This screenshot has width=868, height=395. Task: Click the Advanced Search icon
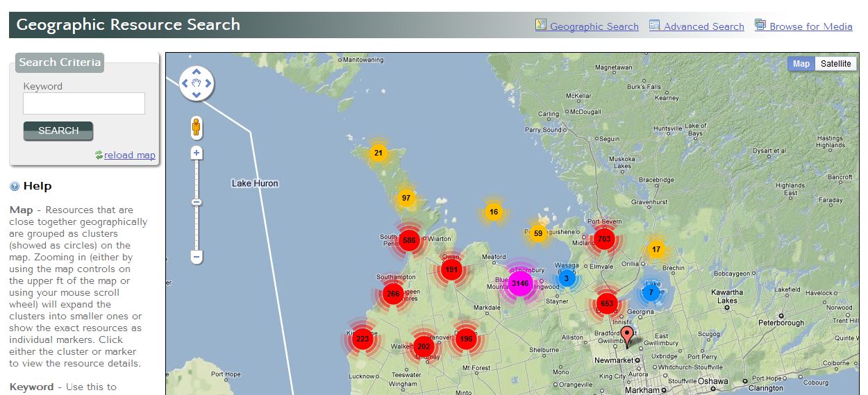655,25
